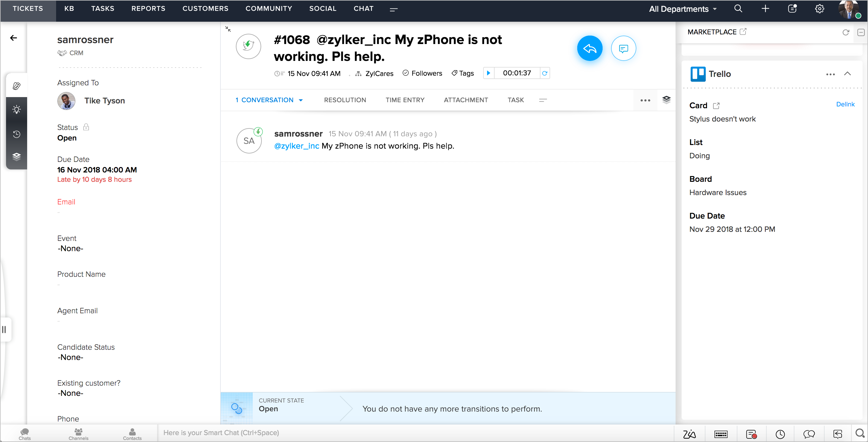
Task: Switch to the Resolution tab
Action: coord(345,100)
